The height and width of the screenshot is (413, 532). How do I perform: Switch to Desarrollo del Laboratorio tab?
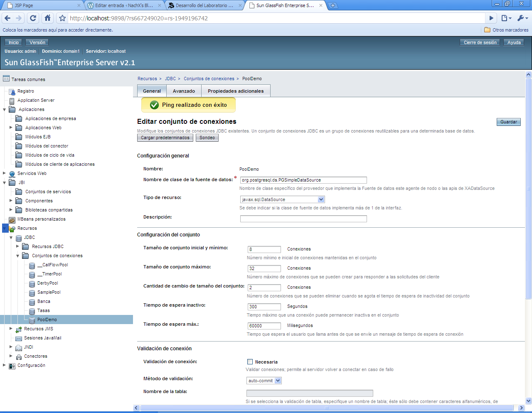point(204,5)
